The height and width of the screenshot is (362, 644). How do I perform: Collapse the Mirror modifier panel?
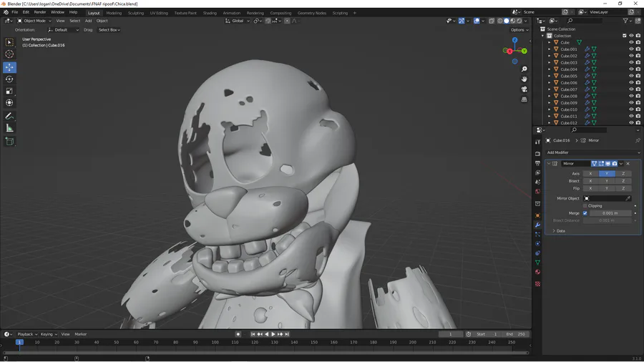click(549, 164)
